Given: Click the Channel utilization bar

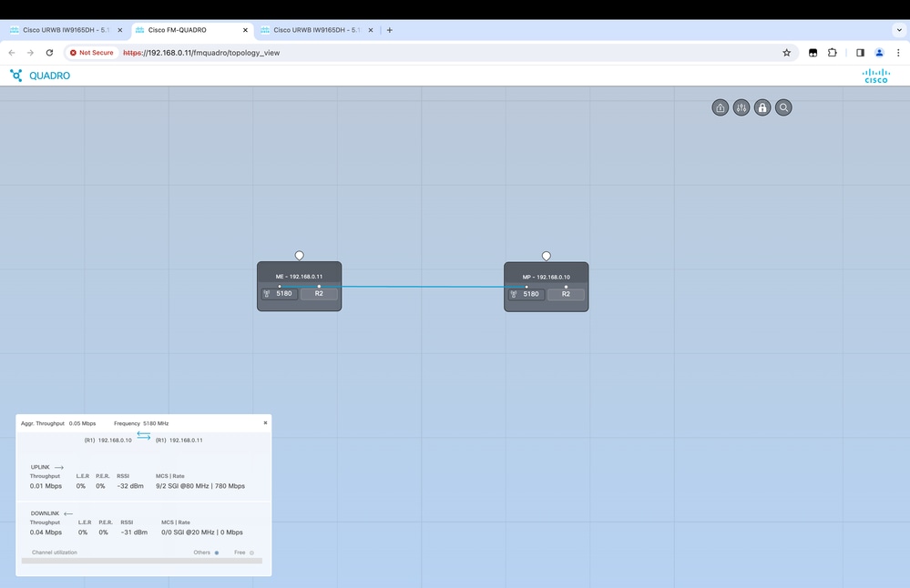Looking at the screenshot, I should tap(141, 562).
